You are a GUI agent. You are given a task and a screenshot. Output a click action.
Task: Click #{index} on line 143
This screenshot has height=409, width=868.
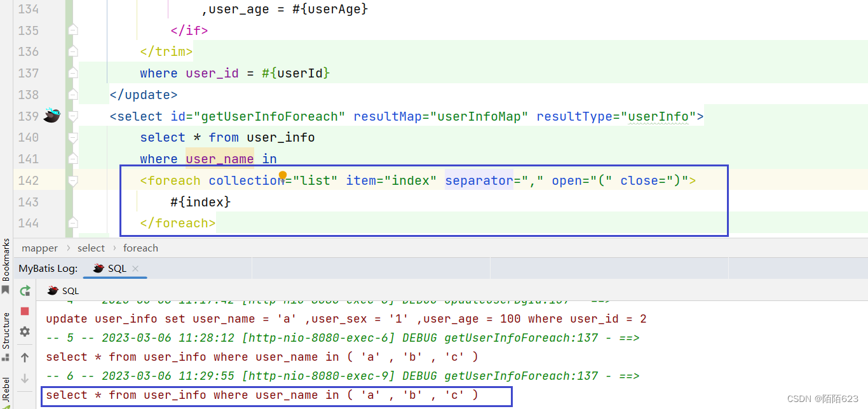click(201, 201)
